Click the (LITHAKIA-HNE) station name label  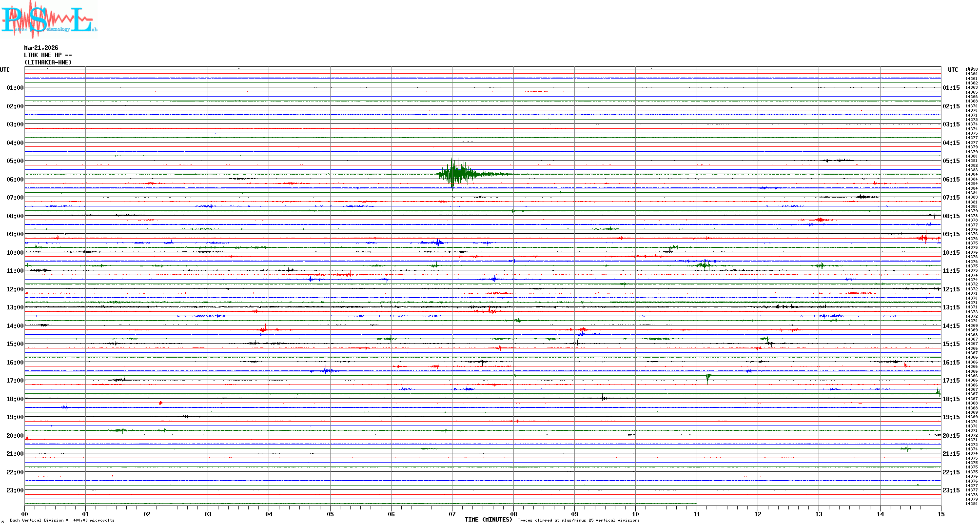click(x=48, y=62)
